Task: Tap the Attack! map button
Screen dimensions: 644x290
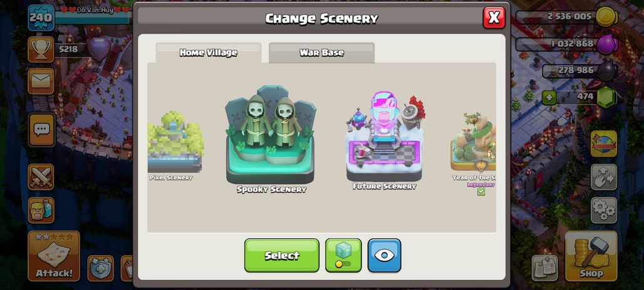Action: [x=54, y=256]
